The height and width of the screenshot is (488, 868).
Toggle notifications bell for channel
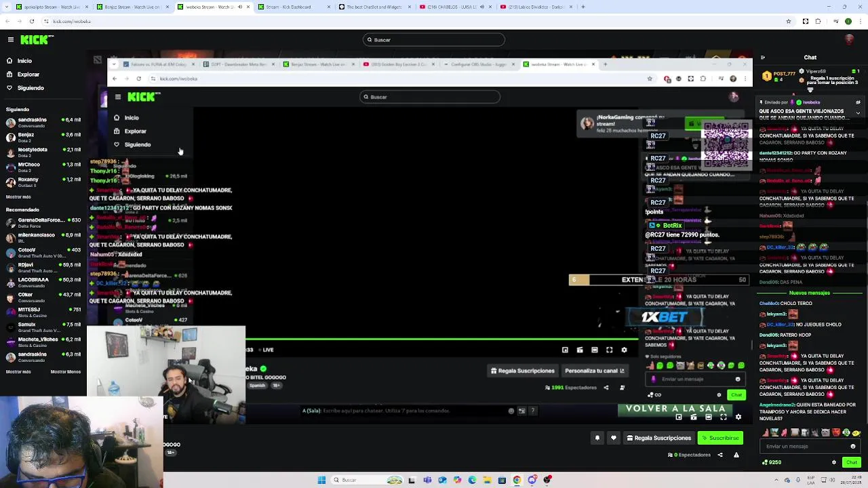(x=597, y=438)
